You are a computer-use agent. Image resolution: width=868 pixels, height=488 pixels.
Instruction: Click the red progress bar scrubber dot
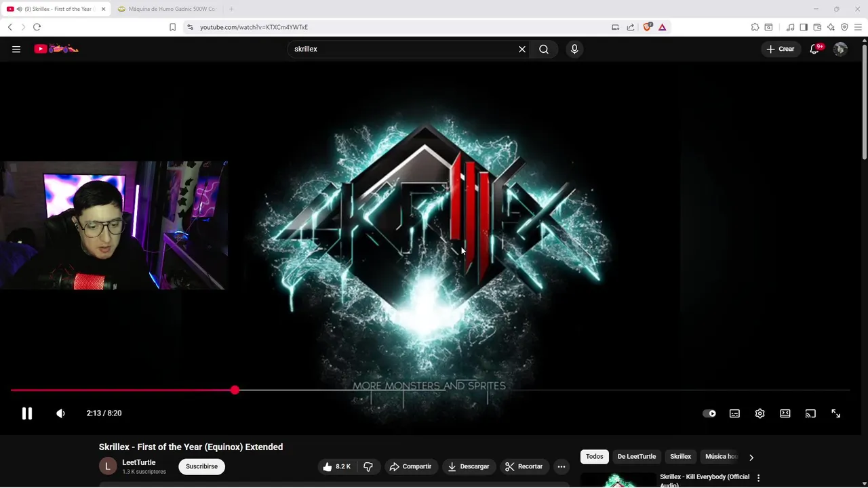click(x=235, y=390)
